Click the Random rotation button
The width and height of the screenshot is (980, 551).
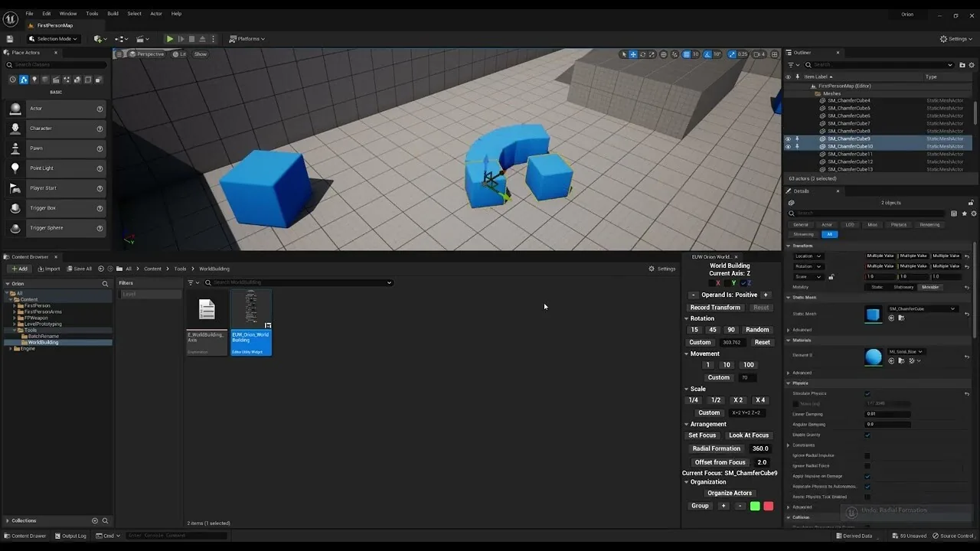click(757, 330)
